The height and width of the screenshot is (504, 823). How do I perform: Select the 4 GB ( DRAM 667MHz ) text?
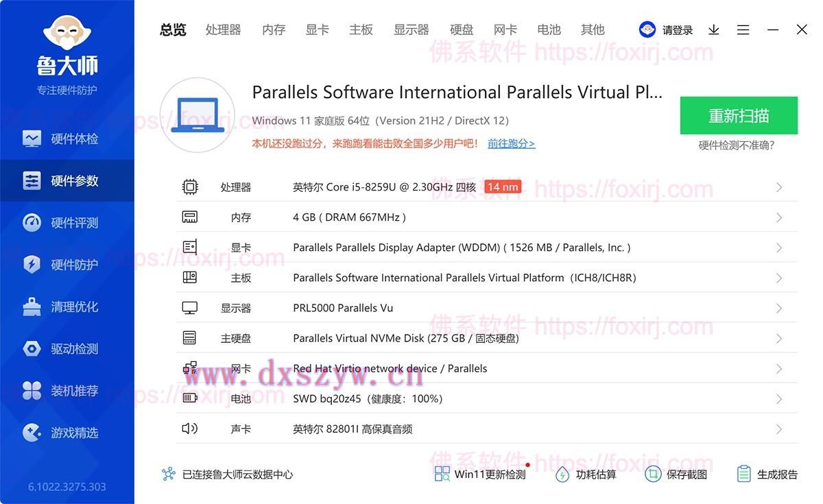350,217
